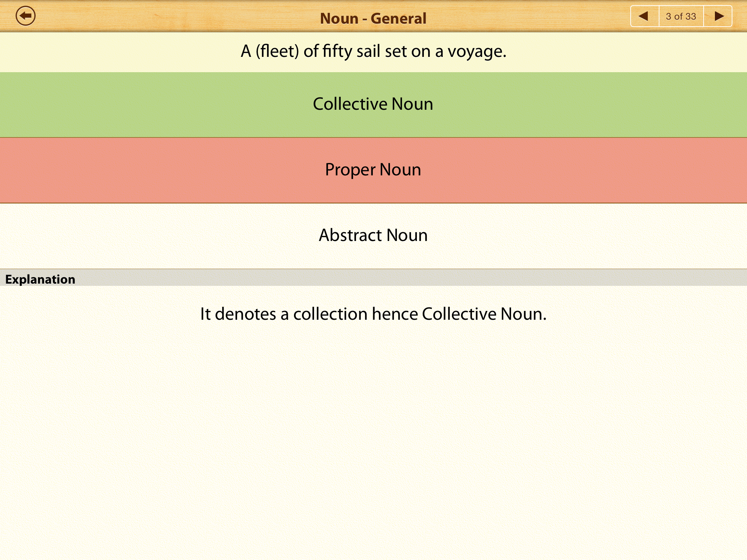Choose the Proper Noun answer
The height and width of the screenshot is (560, 747).
click(x=373, y=170)
